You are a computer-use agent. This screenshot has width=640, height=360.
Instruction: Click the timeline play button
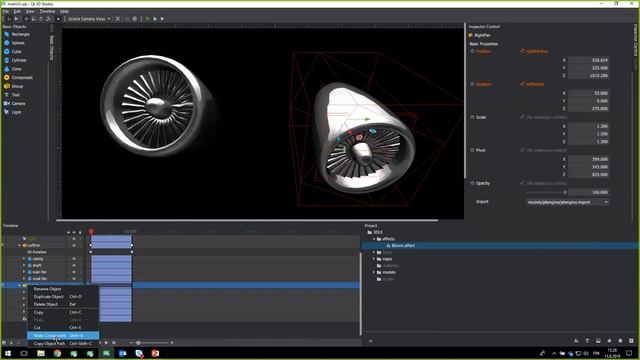tap(107, 343)
